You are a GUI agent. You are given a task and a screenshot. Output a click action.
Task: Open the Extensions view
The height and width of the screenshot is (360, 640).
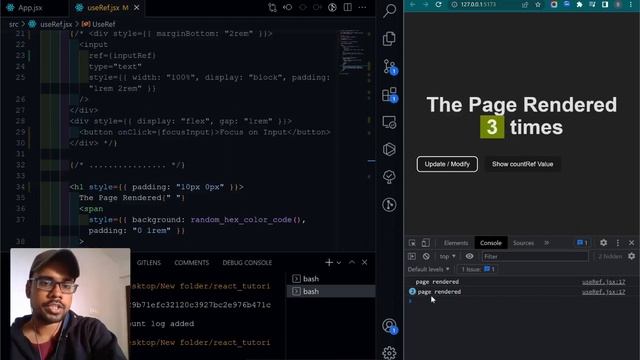[389, 94]
